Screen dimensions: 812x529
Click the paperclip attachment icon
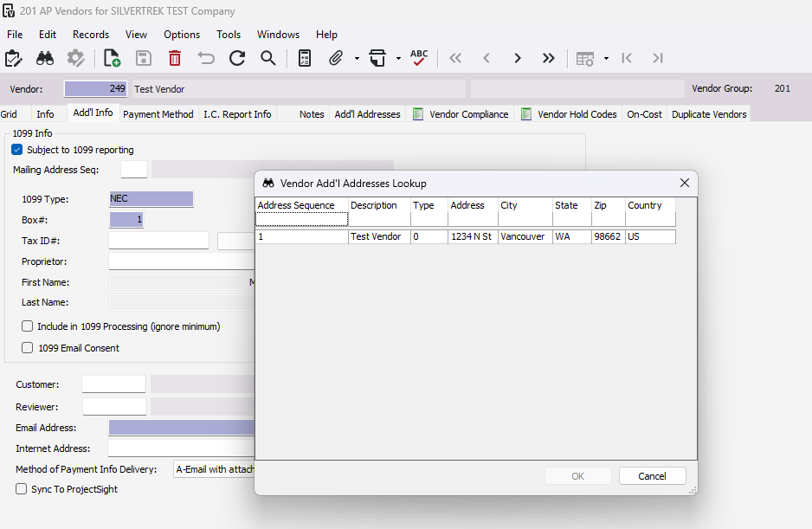[x=336, y=58]
